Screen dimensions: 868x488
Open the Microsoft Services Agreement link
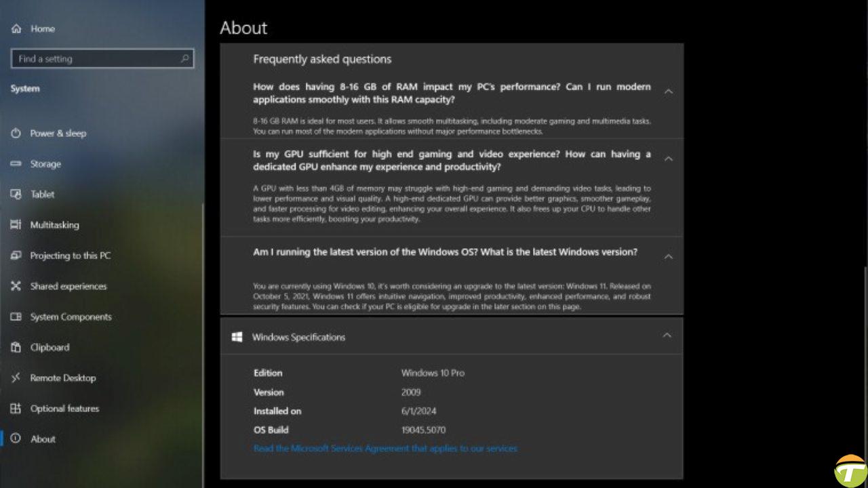385,449
